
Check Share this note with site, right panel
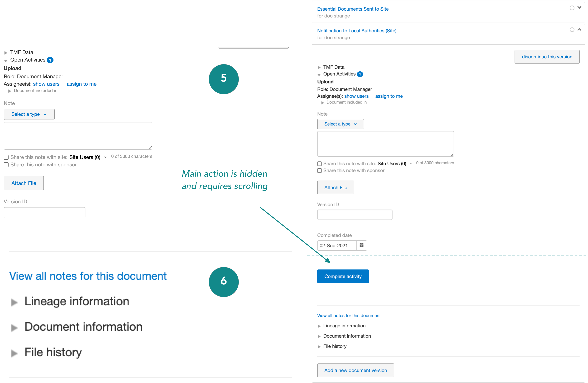pos(319,164)
